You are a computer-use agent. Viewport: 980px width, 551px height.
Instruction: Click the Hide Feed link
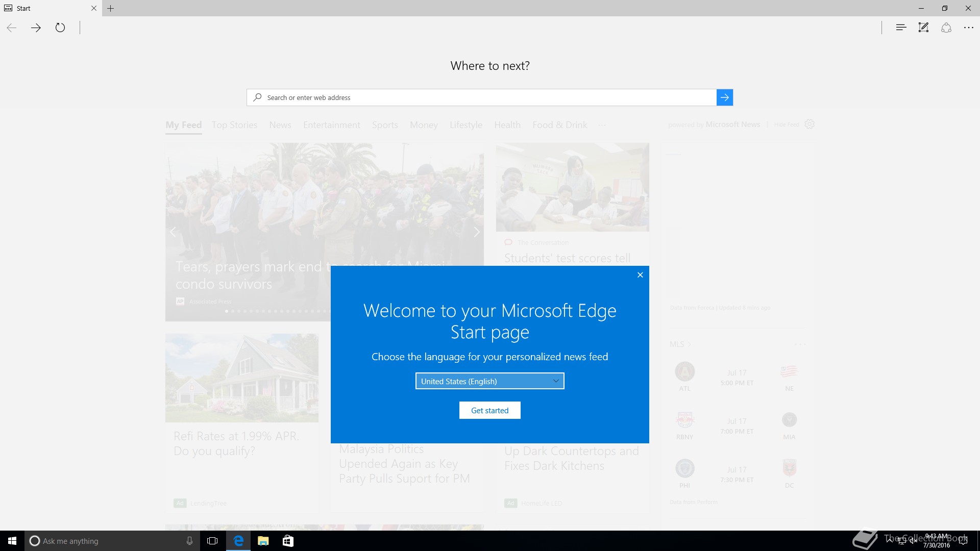(787, 124)
